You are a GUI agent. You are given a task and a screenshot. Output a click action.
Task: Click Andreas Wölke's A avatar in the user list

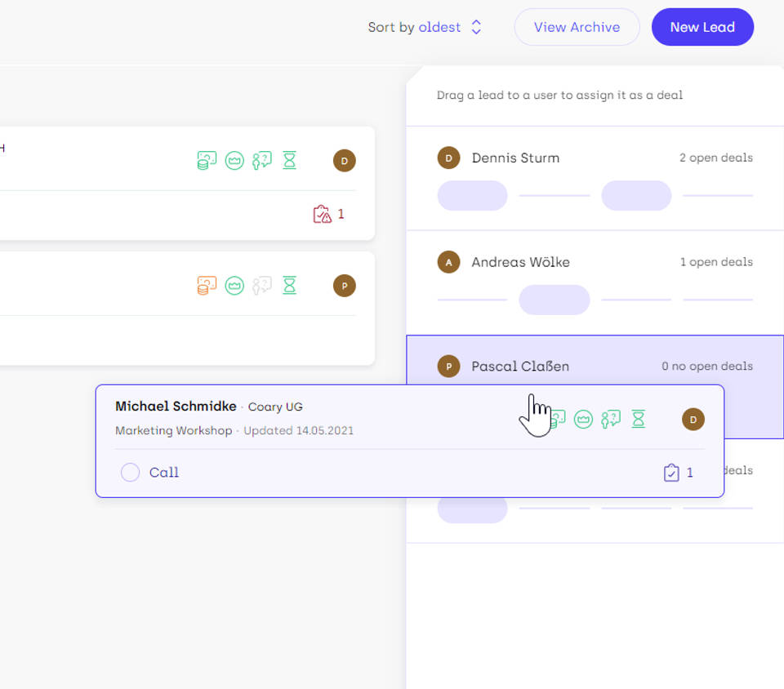click(x=449, y=262)
